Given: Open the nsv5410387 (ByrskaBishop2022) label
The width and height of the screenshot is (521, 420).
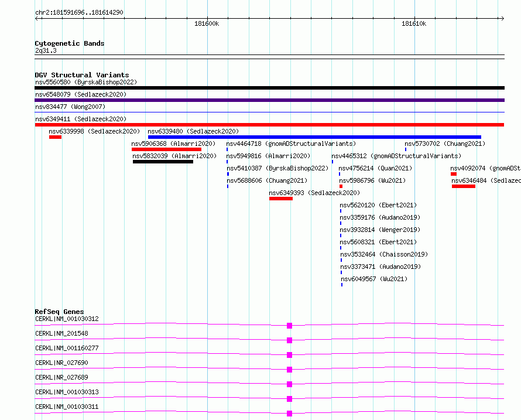Looking at the screenshot, I should (277, 168).
